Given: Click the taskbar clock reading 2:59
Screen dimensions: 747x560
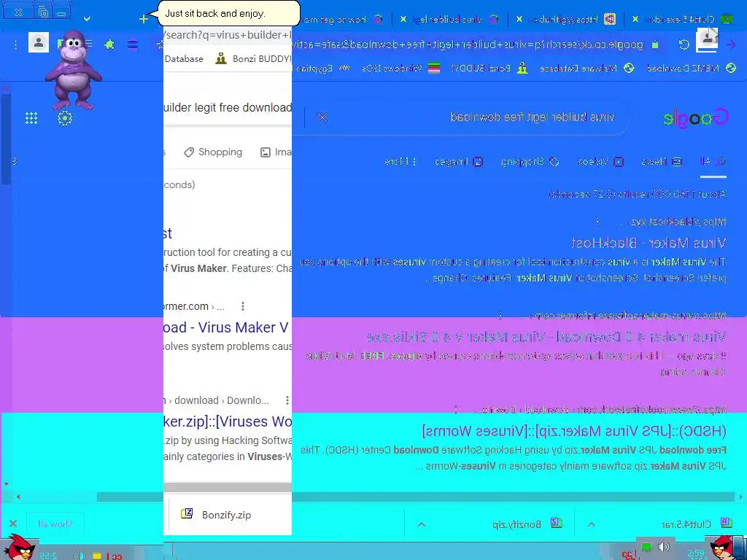Looking at the screenshot, I should [x=696, y=553].
